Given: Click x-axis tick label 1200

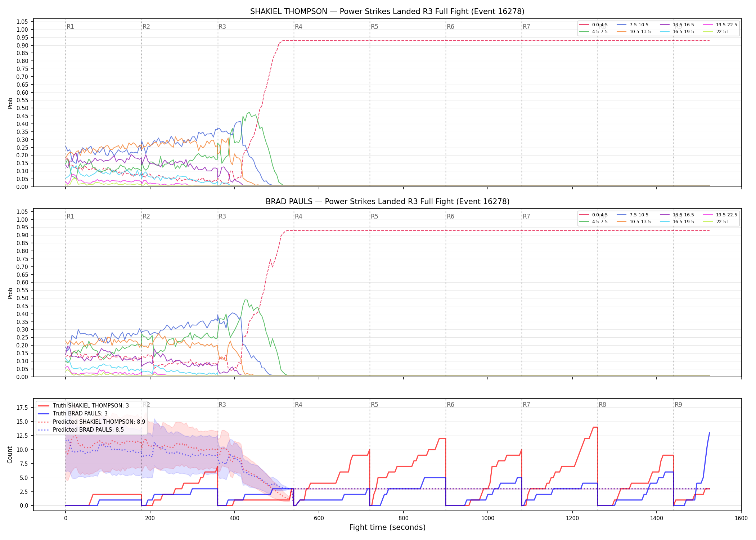Looking at the screenshot, I should click(572, 518).
